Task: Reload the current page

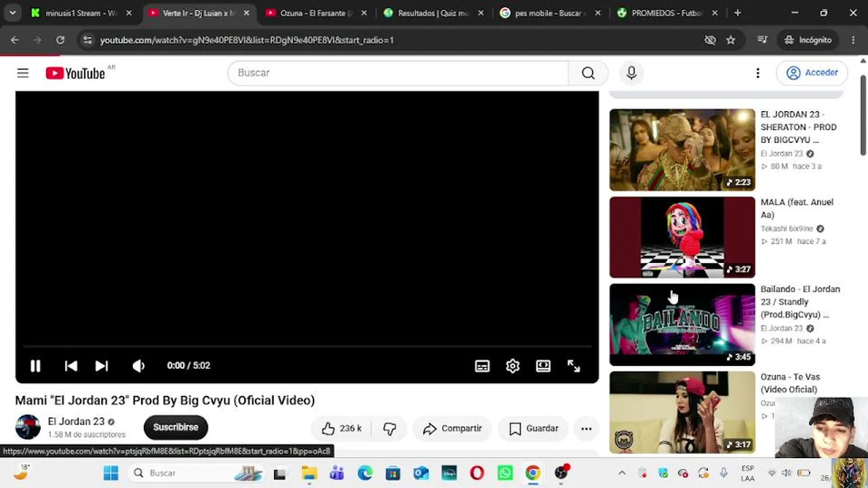Action: [60, 40]
